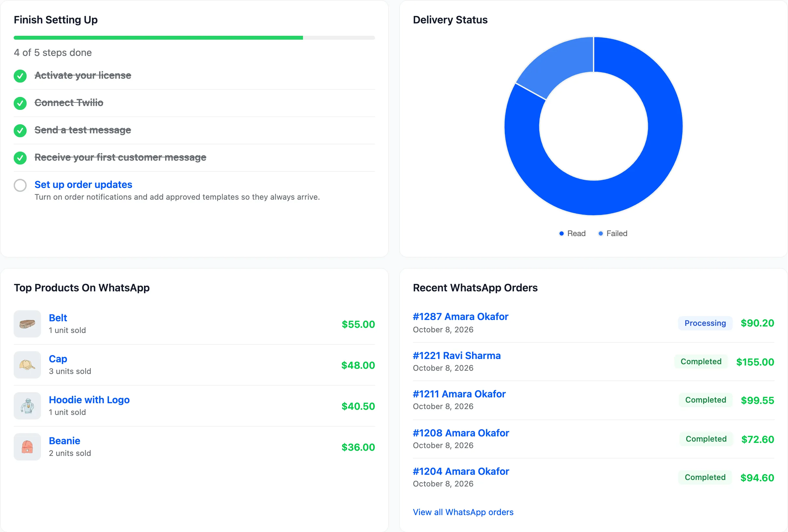The height and width of the screenshot is (532, 788).
Task: Click View all WhatsApp orders link
Action: click(463, 512)
